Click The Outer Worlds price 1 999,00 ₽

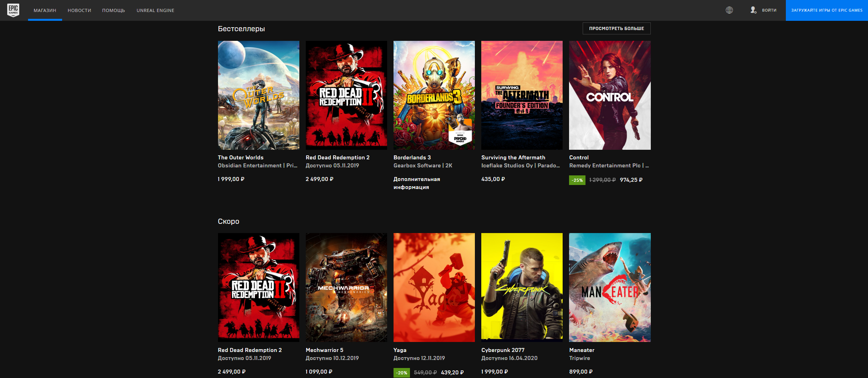point(231,179)
